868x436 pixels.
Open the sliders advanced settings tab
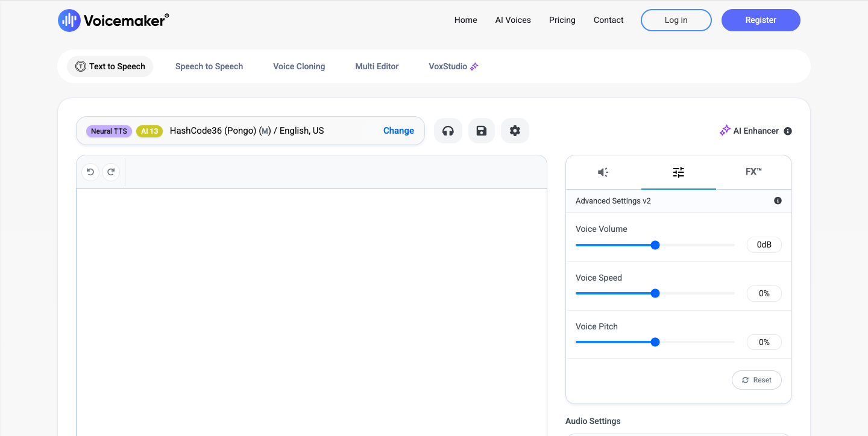coord(679,172)
